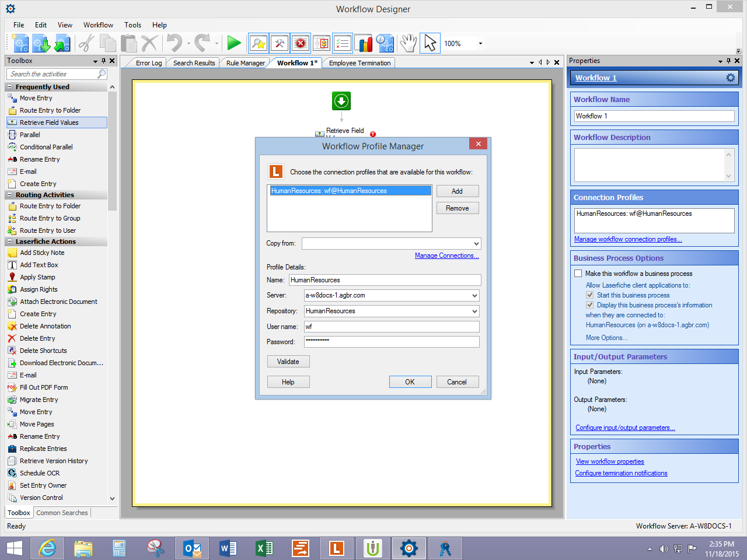
Task: Select the arrow pointer tool in toolbar
Action: click(430, 43)
